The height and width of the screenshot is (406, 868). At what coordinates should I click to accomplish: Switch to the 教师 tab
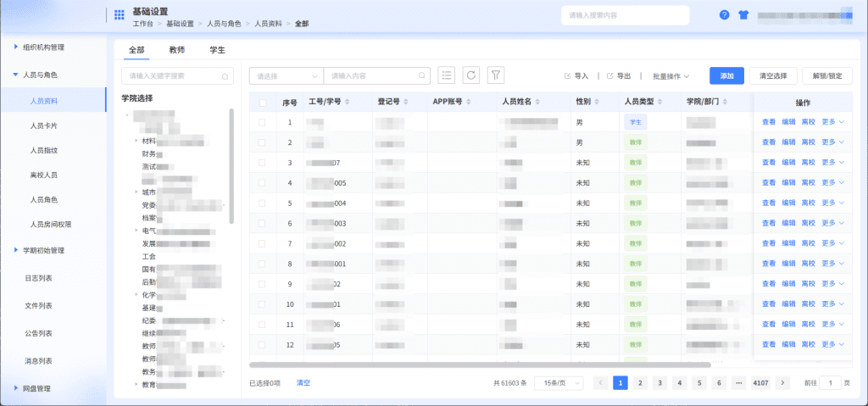tap(177, 50)
